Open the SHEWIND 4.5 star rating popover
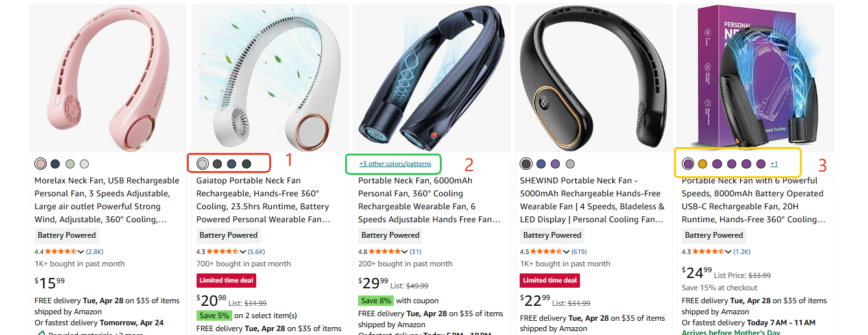The width and height of the screenshot is (868, 335). click(567, 251)
